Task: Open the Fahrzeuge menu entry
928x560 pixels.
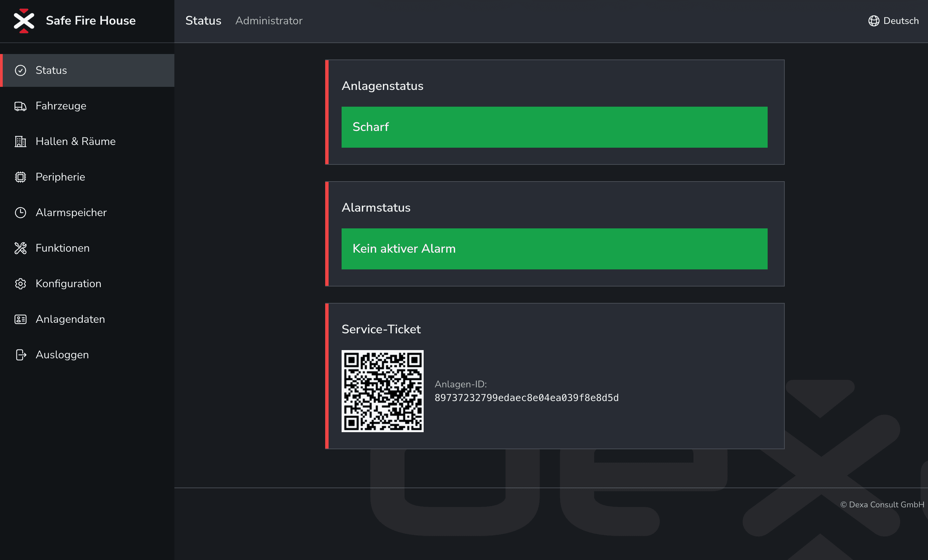Action: (61, 106)
